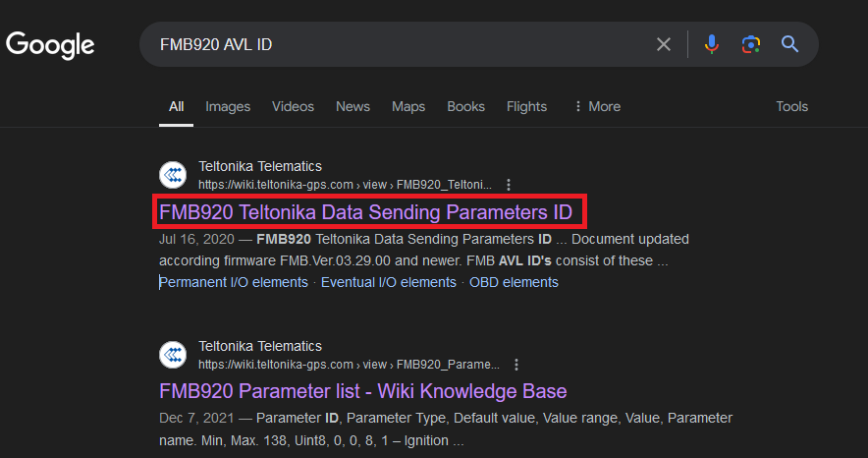Click Teltonika favicon of first result
This screenshot has height=458, width=868.
pos(173,175)
